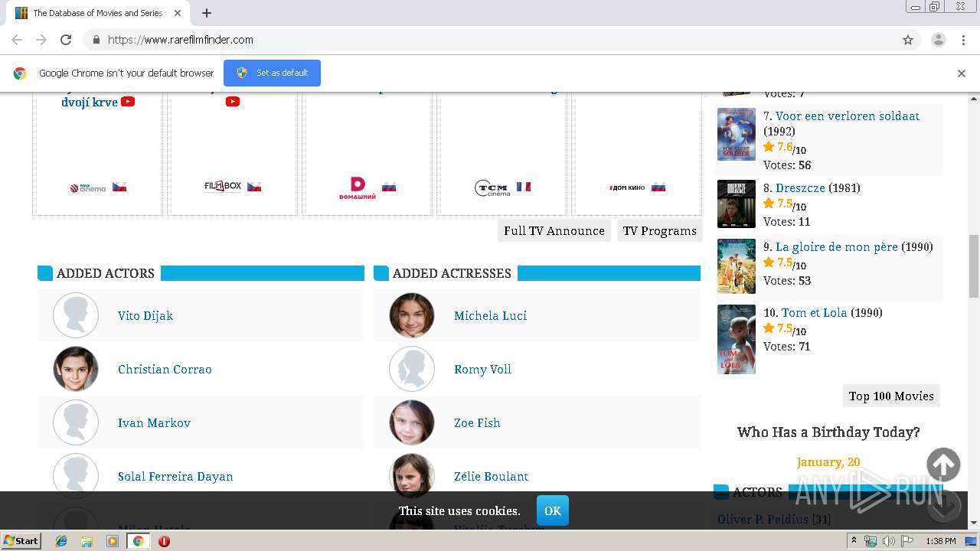980x551 pixels.
Task: Click the French flag beside TCM logo
Action: [524, 187]
